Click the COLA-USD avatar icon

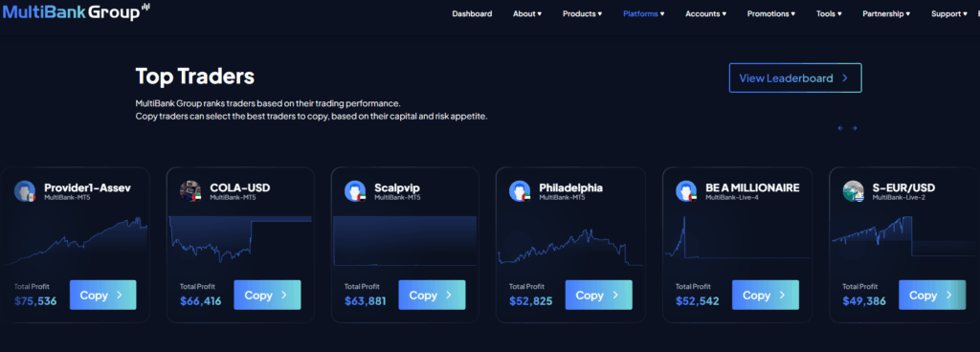click(x=190, y=190)
